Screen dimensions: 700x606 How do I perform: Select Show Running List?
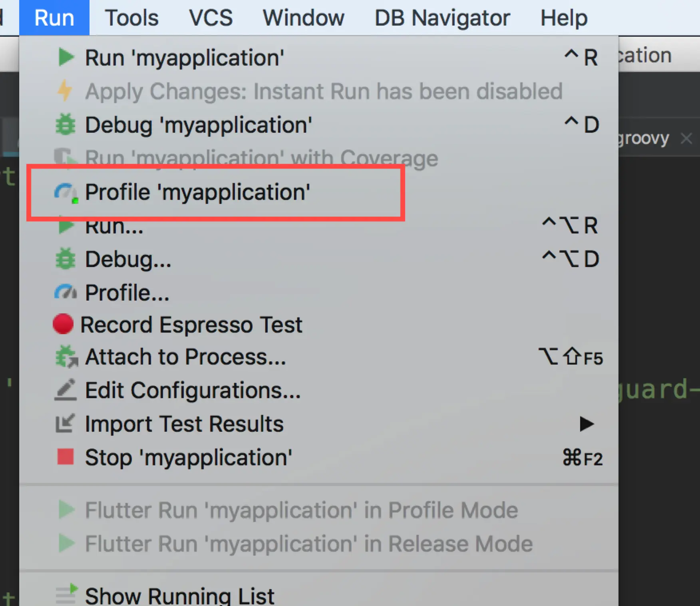[179, 596]
